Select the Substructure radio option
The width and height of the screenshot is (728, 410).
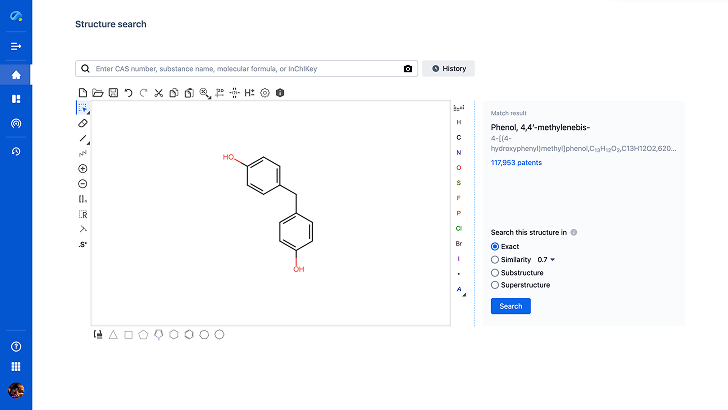(495, 272)
